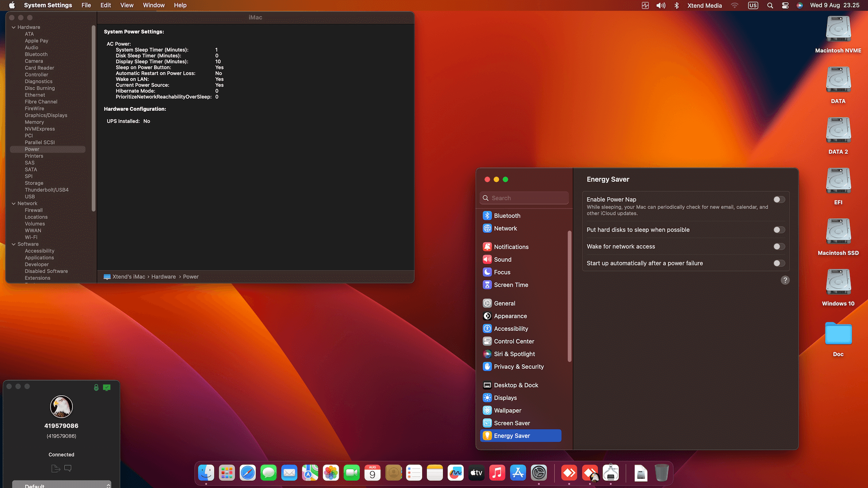Image resolution: width=868 pixels, height=488 pixels.
Task: Select the Doc folder on the desktop
Action: [838, 339]
